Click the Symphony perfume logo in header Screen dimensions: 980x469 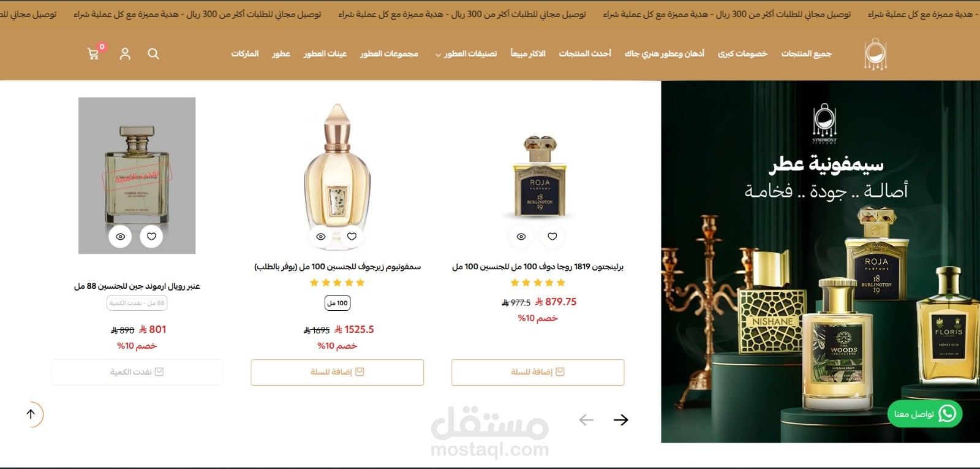pyautogui.click(x=875, y=54)
